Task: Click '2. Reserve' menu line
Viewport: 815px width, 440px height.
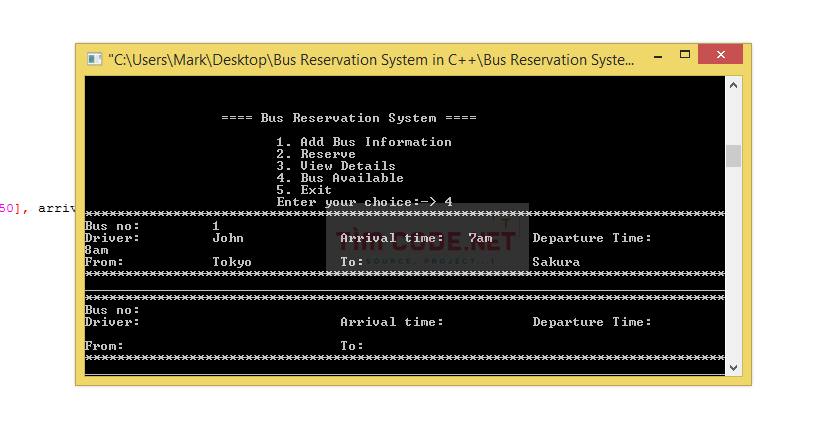Action: coord(316,154)
